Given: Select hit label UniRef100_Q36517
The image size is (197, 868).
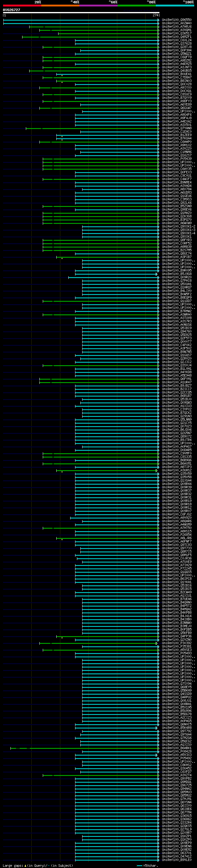Looking at the screenshot, I should click(x=176, y=33).
